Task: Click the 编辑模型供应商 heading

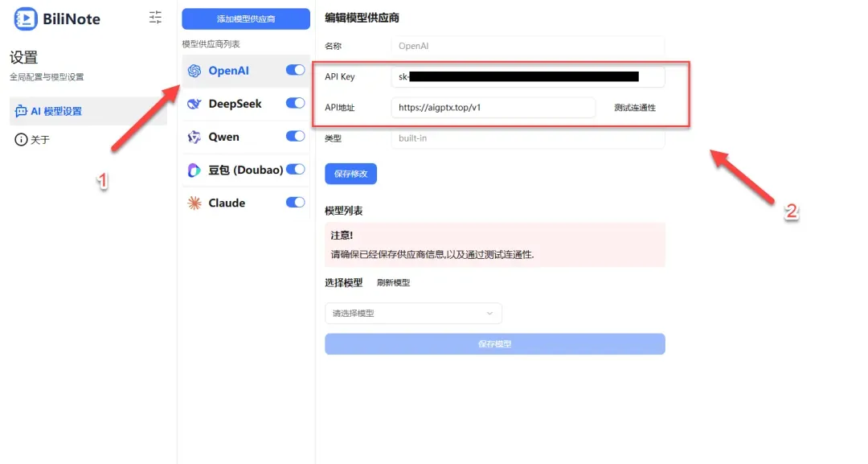Action: (x=362, y=18)
